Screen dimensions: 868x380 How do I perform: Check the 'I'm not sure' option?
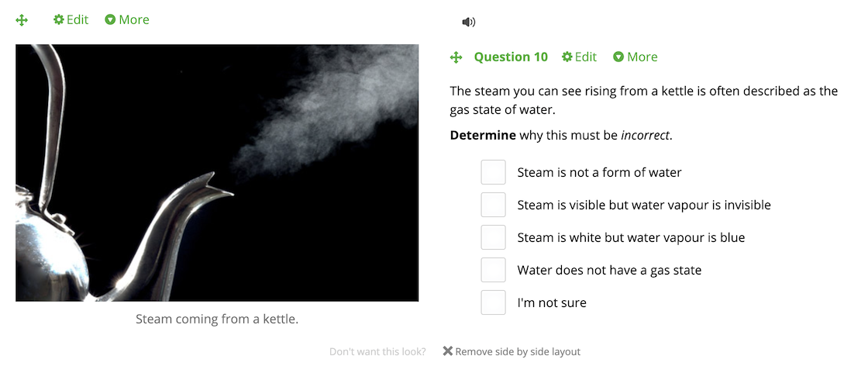point(493,302)
